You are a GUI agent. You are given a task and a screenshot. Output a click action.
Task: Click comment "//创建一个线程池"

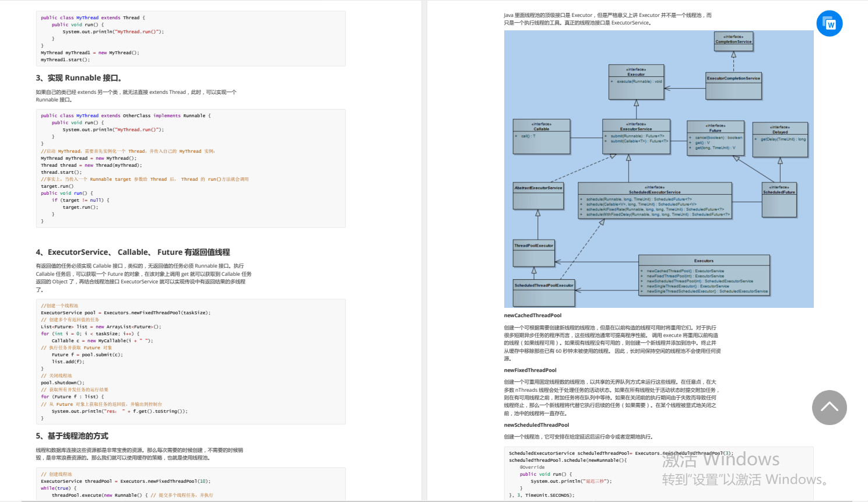tap(59, 306)
